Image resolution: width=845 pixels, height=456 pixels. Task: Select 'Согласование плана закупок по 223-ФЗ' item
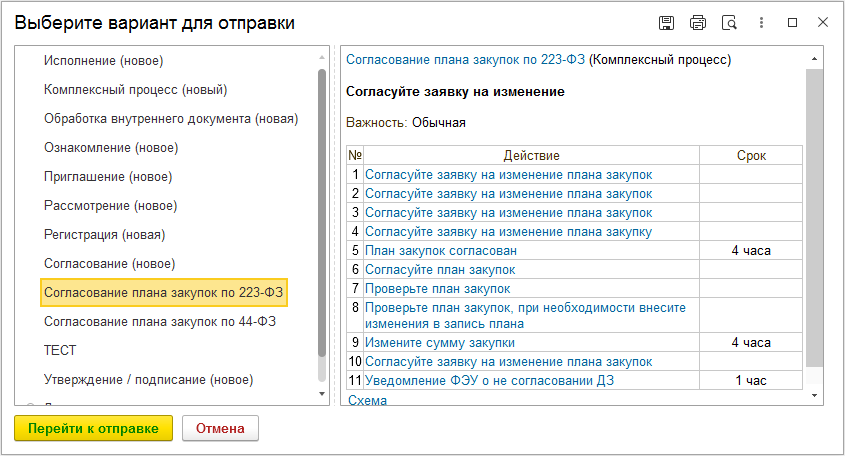(x=164, y=293)
